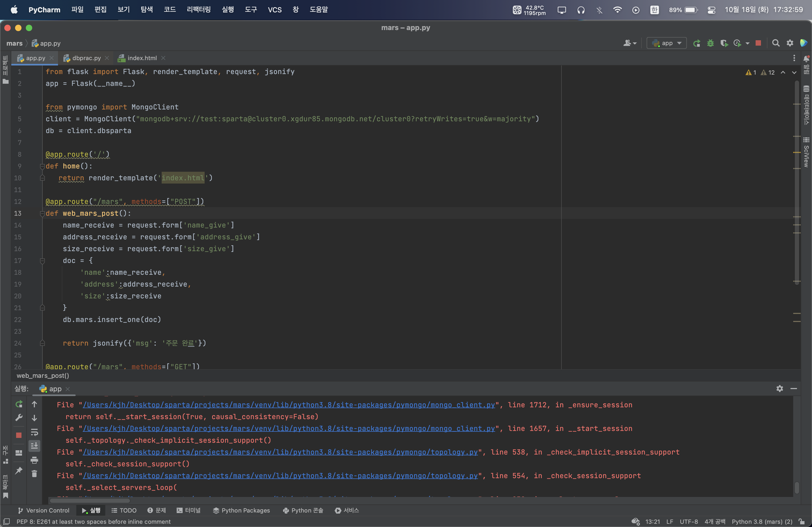Toggle the Structure tool window stripe button
Viewport: 812px width, 527px height.
5,454
